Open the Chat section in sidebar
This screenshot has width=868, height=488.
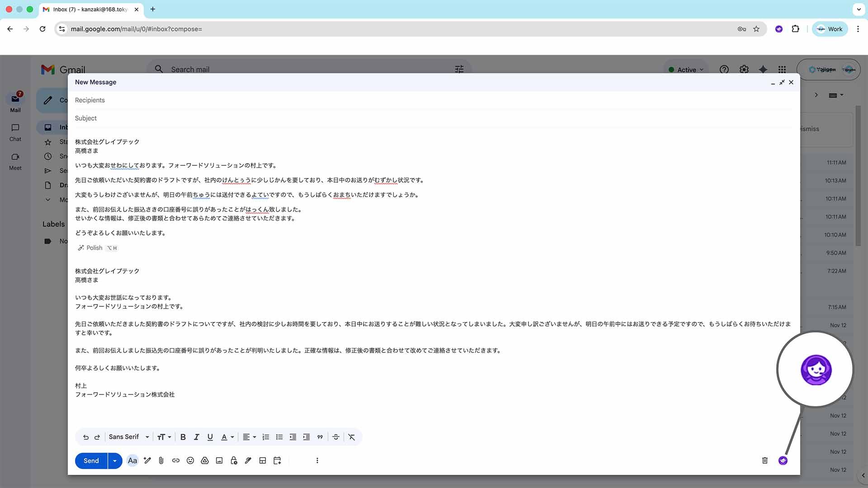(x=15, y=132)
